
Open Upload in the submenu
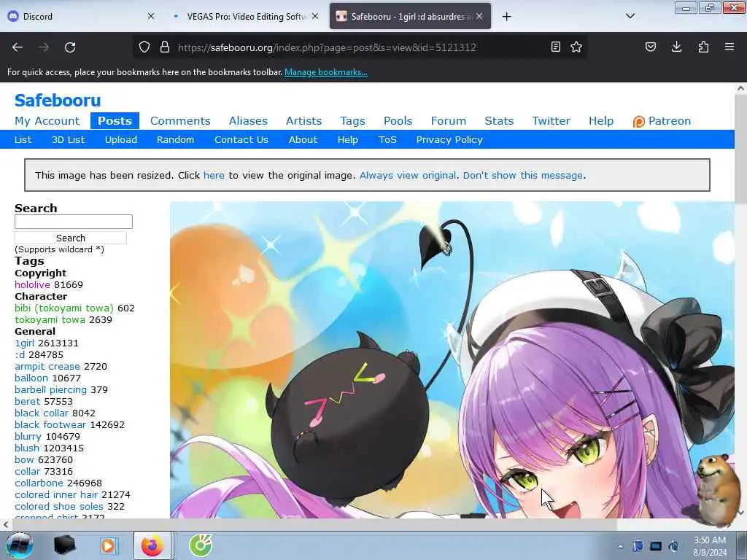pyautogui.click(x=121, y=139)
